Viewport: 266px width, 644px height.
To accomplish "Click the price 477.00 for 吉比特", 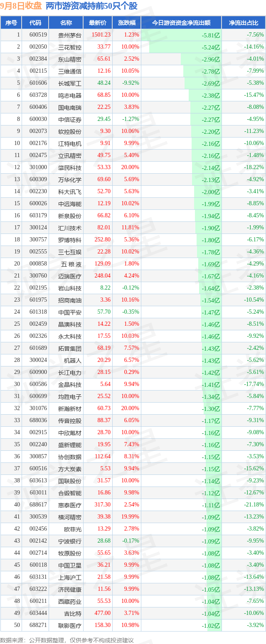I will [x=103, y=613].
